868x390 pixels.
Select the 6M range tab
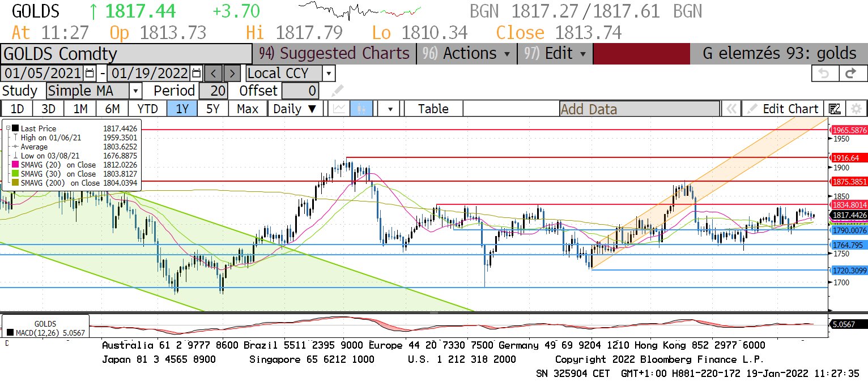tap(112, 109)
